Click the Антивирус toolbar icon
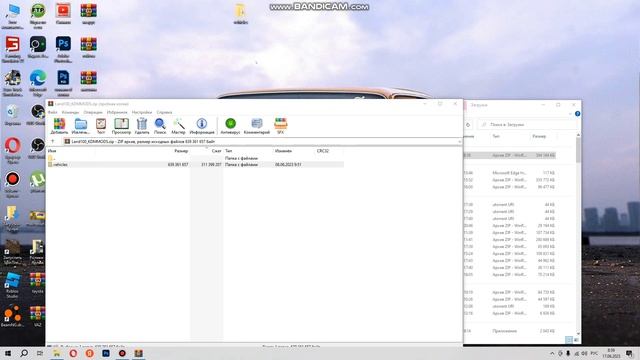 230,126
